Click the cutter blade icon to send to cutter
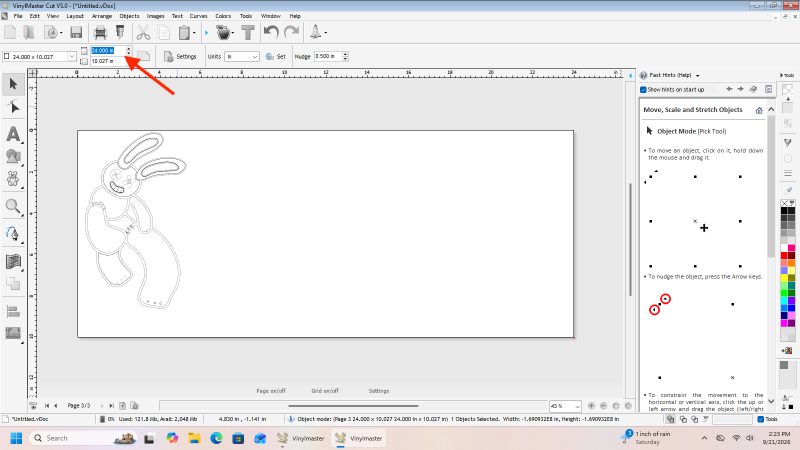Screen dimensions: 800x450 [x=120, y=33]
